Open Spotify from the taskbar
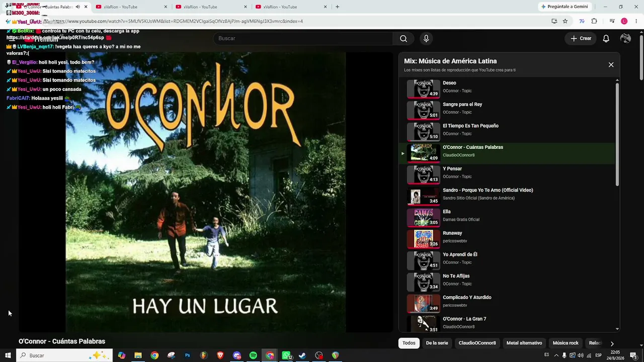The width and height of the screenshot is (644, 362). [x=253, y=355]
